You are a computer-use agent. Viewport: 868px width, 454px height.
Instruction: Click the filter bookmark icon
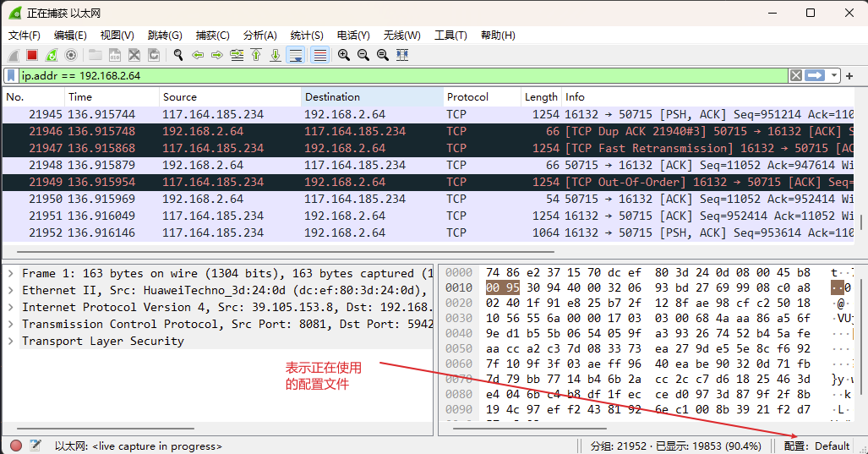(11, 75)
